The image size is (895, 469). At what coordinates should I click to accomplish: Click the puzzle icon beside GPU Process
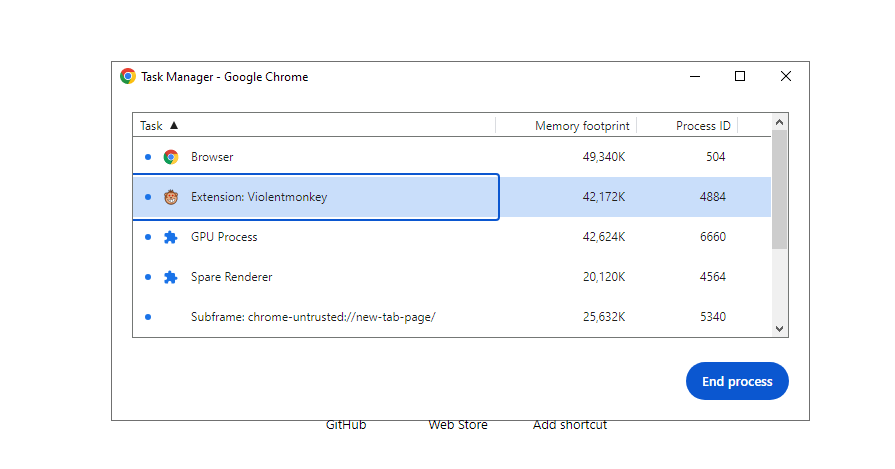click(171, 237)
